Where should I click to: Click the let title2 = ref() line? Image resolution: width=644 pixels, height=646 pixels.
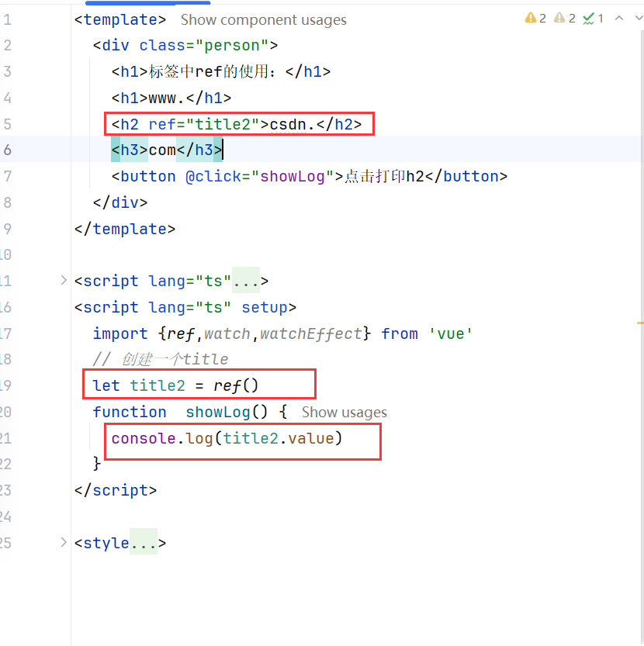pos(175,385)
